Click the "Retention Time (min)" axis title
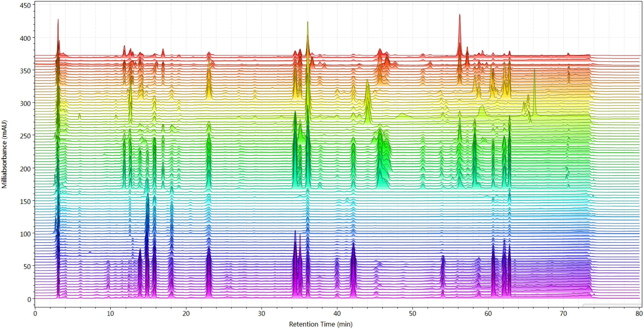The width and height of the screenshot is (644, 329). (x=321, y=324)
